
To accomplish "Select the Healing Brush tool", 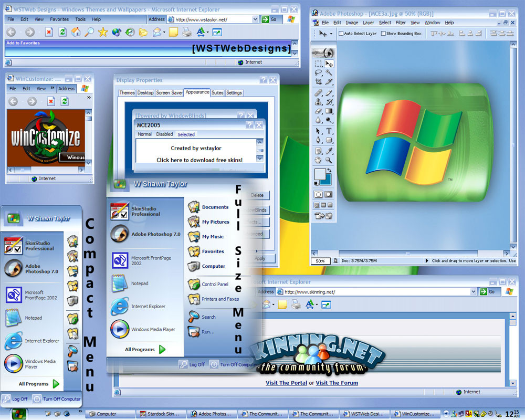I will coord(319,93).
